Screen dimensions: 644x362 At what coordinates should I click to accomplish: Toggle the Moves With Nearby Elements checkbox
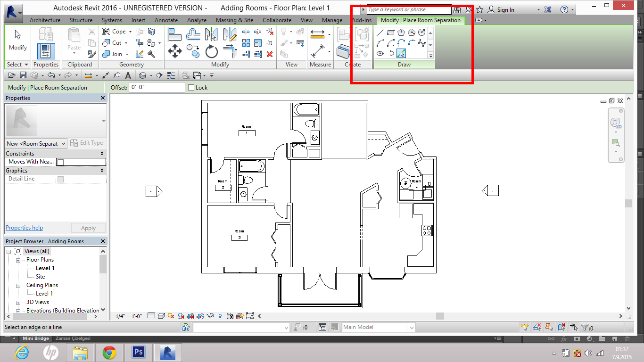click(60, 162)
